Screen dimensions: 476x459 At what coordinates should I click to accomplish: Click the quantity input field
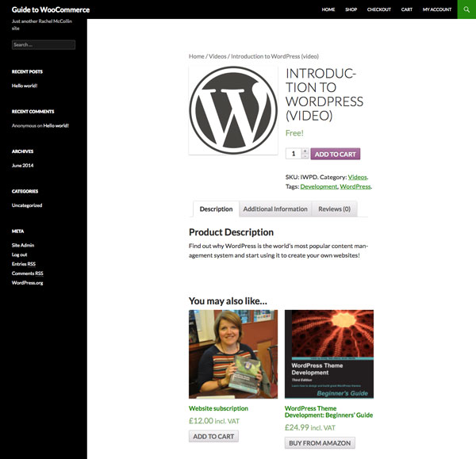pyautogui.click(x=294, y=154)
